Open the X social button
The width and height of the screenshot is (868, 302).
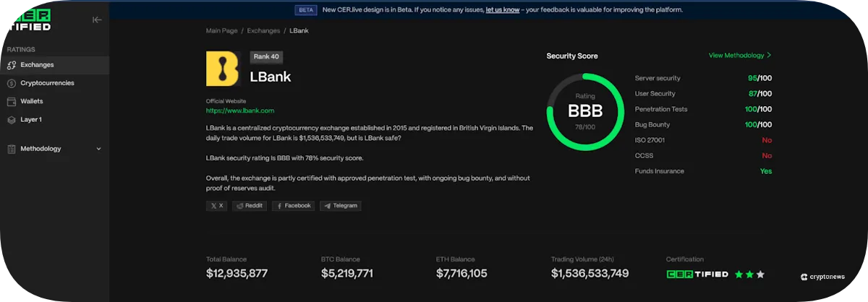(216, 206)
